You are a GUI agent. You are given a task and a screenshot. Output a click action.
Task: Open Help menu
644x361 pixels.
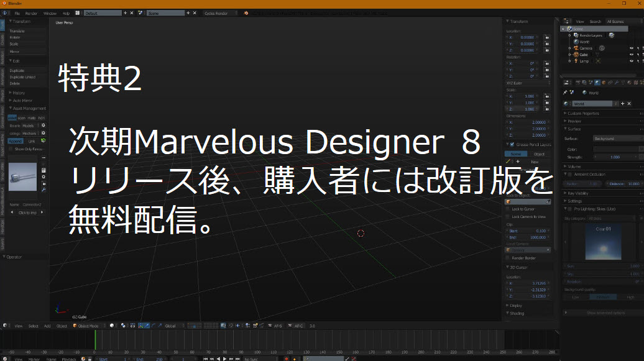[x=66, y=13]
